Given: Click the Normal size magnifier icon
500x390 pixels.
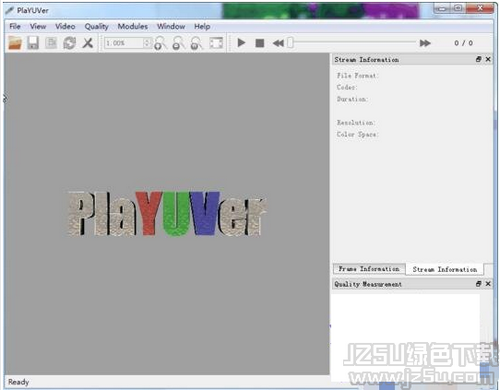Looking at the screenshot, I should click(x=197, y=43).
